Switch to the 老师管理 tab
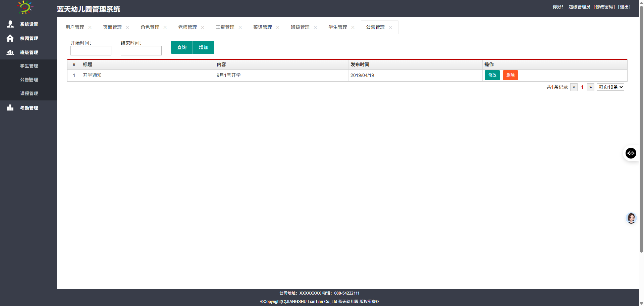The width and height of the screenshot is (644, 306). tap(187, 27)
